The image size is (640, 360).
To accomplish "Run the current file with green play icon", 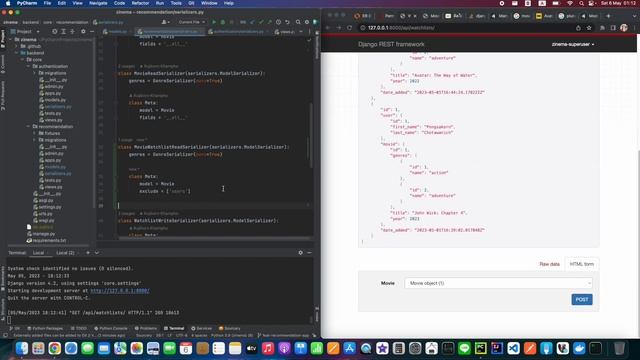I will (214, 22).
